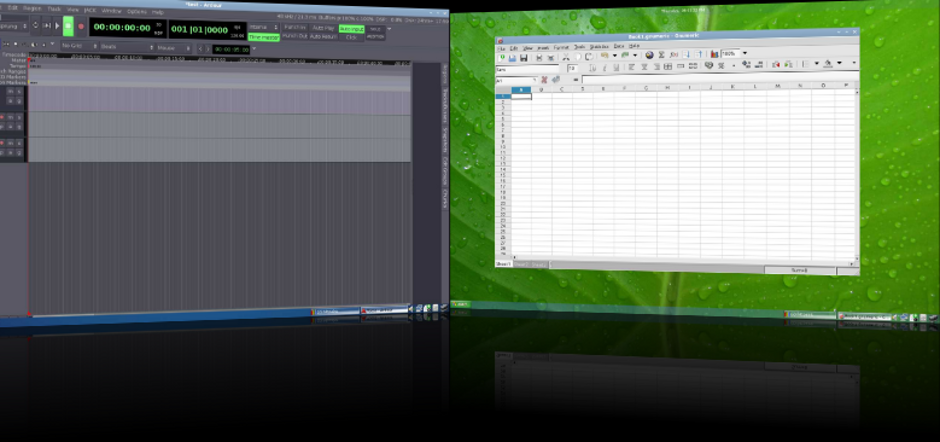The width and height of the screenshot is (940, 442).
Task: Expand the Undo history dropdown arrow
Action: coord(614,56)
